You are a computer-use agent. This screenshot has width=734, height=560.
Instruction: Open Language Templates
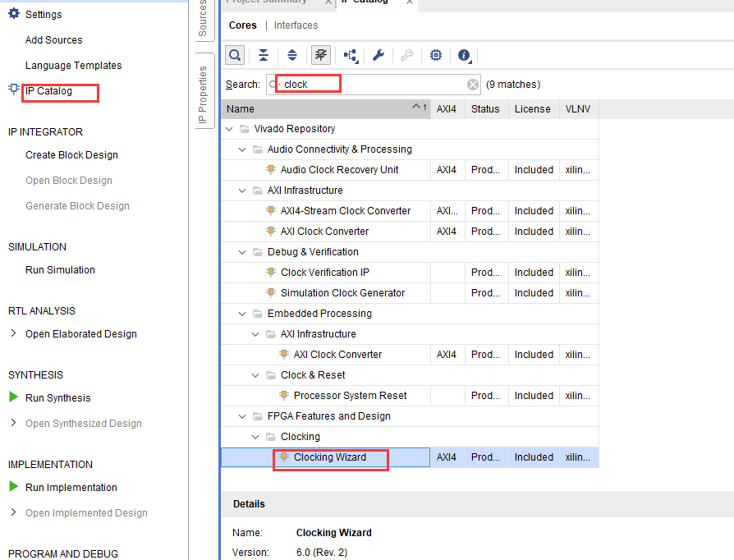[x=74, y=66]
